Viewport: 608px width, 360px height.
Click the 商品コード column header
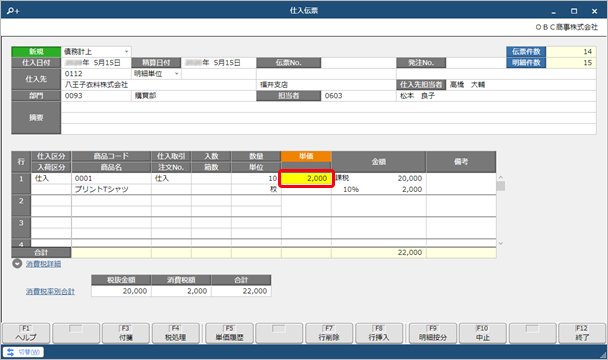click(111, 156)
